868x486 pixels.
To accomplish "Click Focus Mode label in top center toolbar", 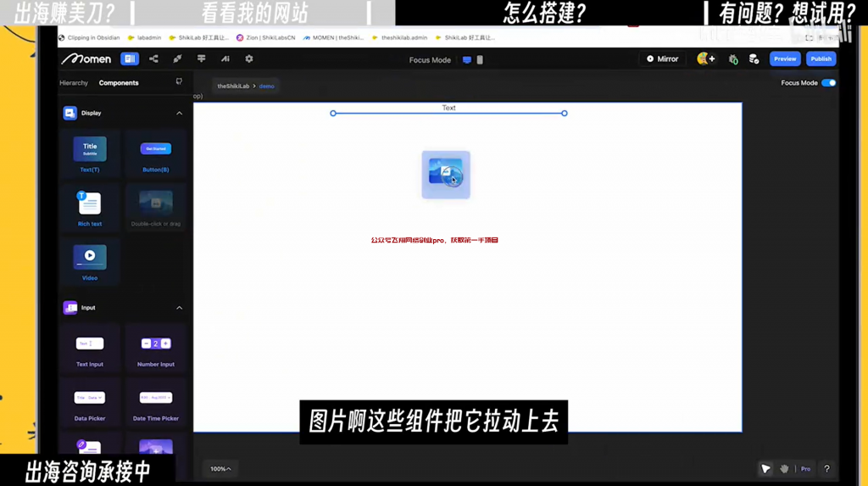I will click(x=430, y=60).
